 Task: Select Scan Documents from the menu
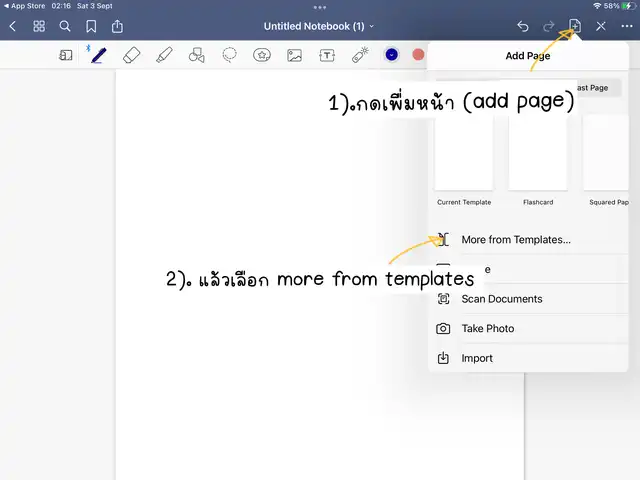click(501, 299)
